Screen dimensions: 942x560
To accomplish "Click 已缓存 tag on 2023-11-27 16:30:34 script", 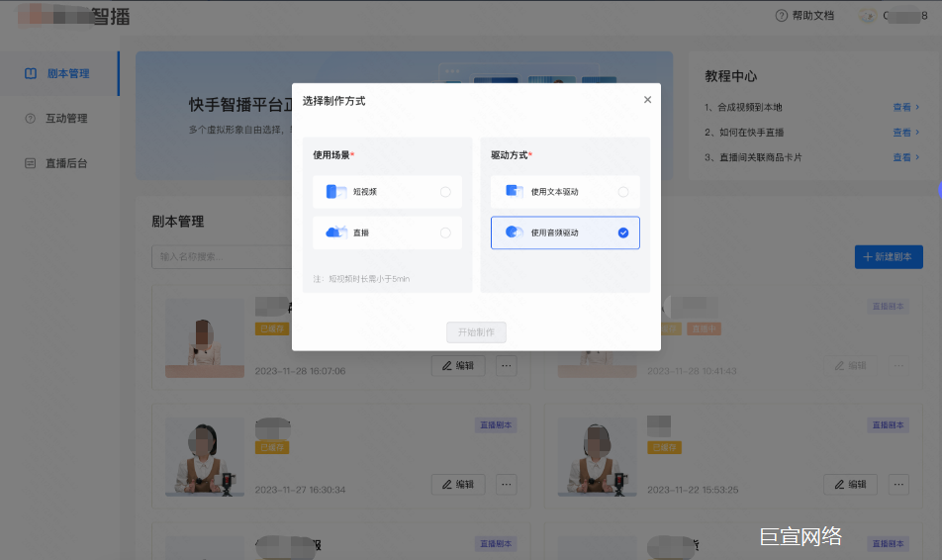I will coord(272,447).
